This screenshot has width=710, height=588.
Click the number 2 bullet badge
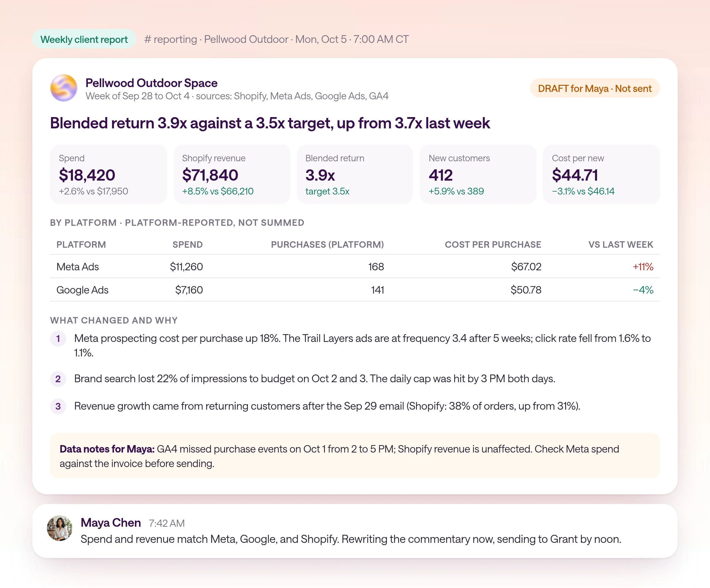pos(58,379)
